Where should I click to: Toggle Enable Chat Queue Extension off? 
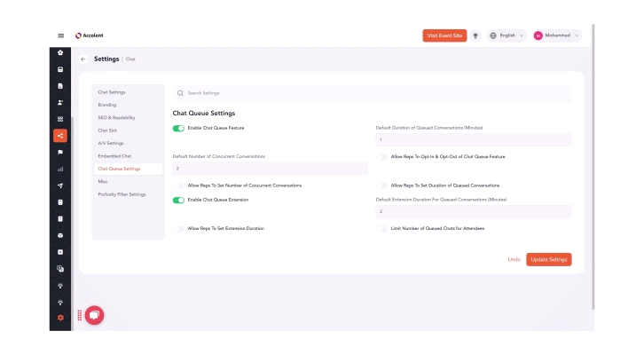click(x=178, y=200)
